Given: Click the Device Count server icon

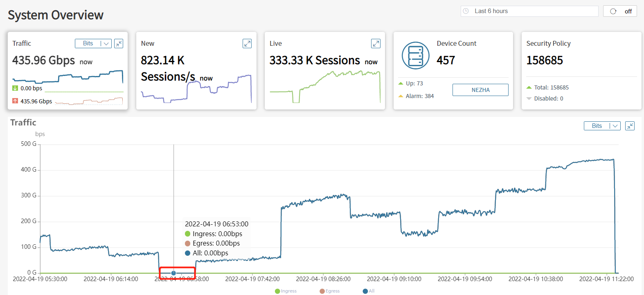Looking at the screenshot, I should (x=415, y=56).
